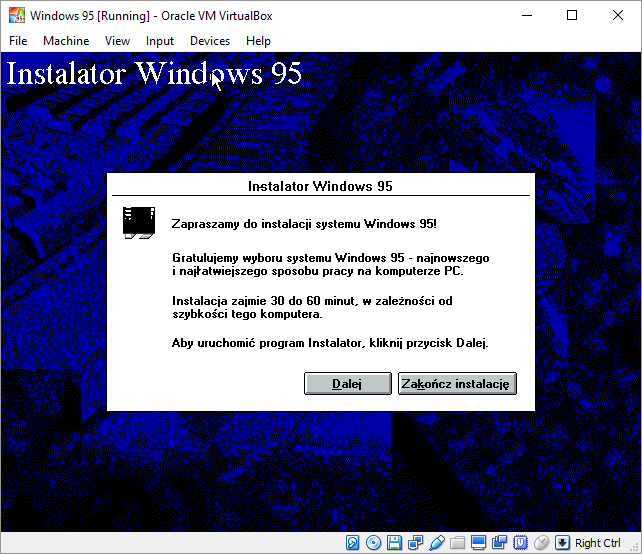Viewport: 642px width, 554px height.
Task: Click the recording status icon
Action: tap(500, 543)
